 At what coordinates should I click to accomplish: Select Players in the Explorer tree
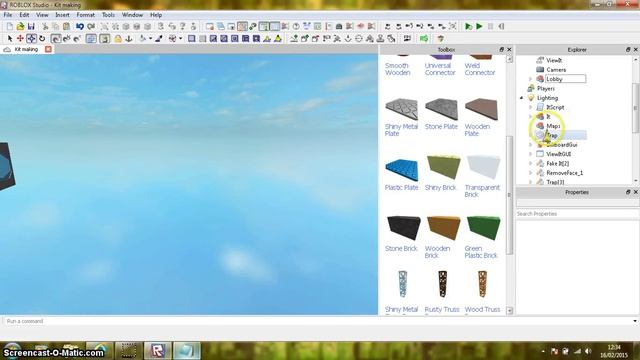pos(546,89)
